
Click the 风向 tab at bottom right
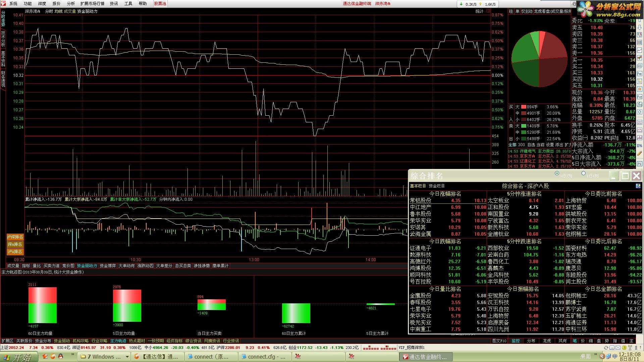(x=562, y=341)
